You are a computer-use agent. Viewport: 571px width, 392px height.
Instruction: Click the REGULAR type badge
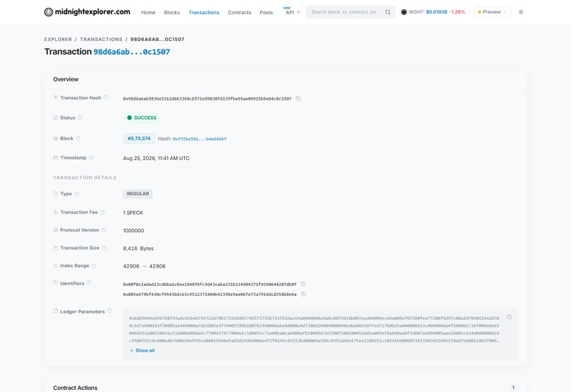137,194
